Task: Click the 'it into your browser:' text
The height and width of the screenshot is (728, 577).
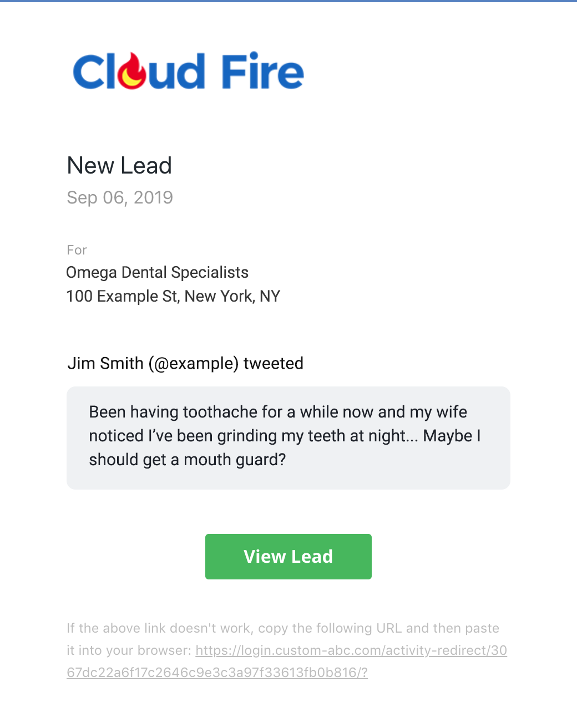Action: click(129, 650)
